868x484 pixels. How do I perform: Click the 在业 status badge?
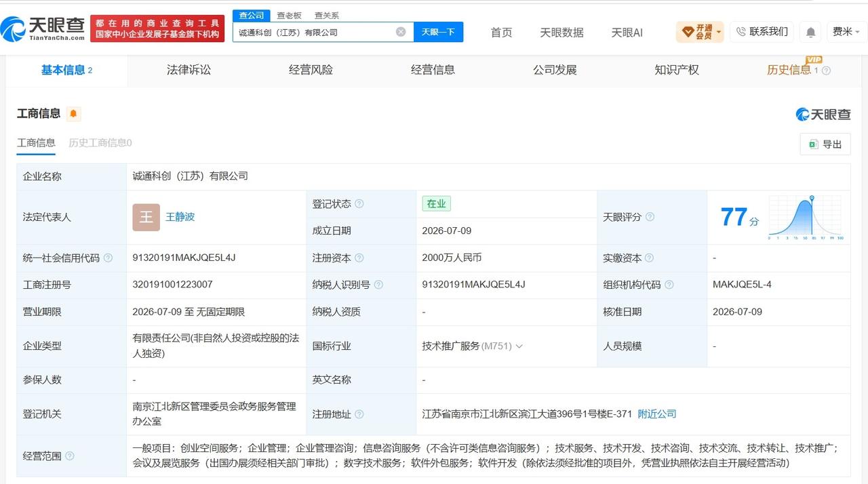tap(436, 203)
